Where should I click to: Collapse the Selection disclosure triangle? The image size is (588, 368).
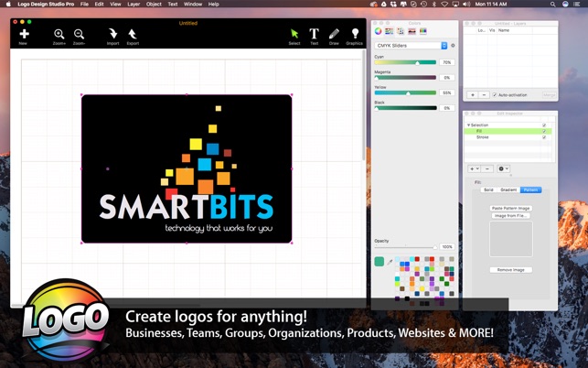pos(468,125)
